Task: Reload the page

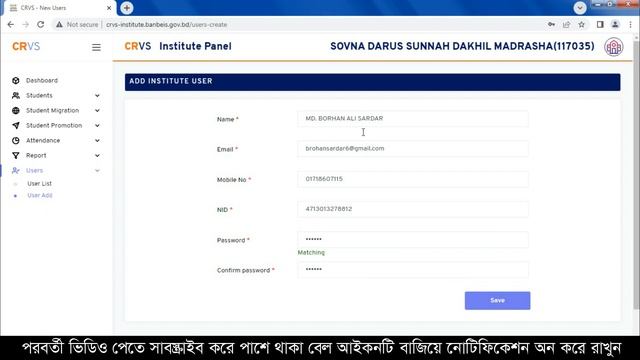Action: point(40,24)
